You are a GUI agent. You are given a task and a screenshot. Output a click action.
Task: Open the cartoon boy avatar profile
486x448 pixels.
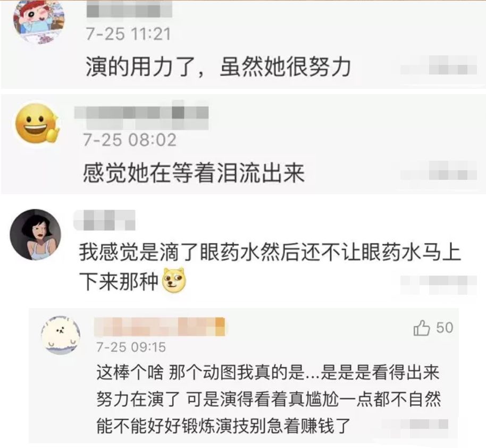point(39,22)
